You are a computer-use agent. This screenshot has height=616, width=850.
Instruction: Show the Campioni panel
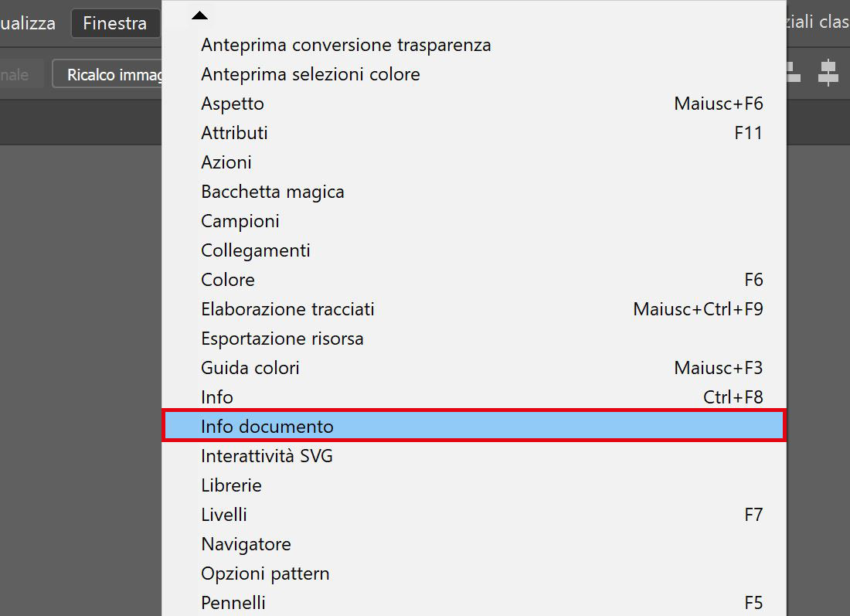tap(240, 221)
